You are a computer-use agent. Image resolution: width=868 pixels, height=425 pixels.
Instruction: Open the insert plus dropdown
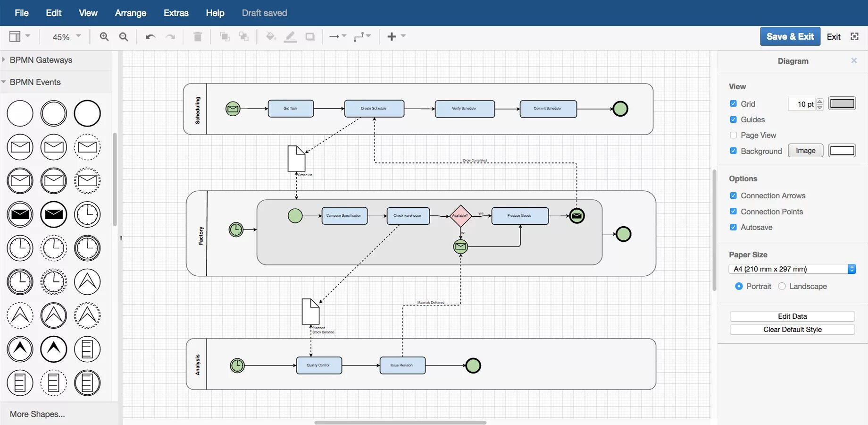pyautogui.click(x=396, y=36)
